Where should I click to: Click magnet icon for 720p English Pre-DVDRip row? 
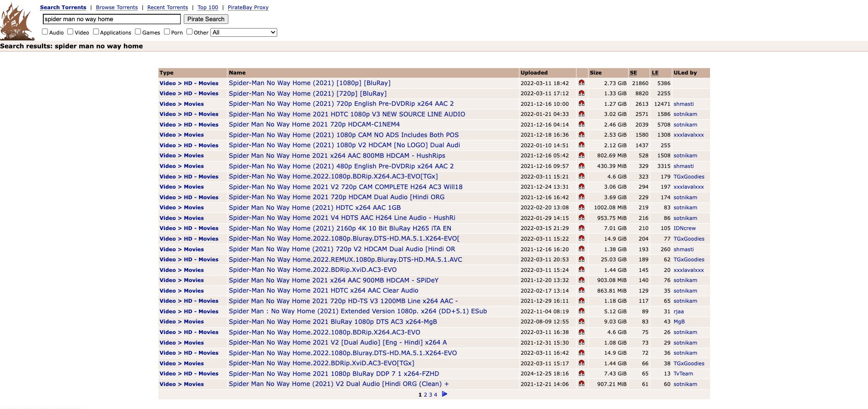point(582,104)
